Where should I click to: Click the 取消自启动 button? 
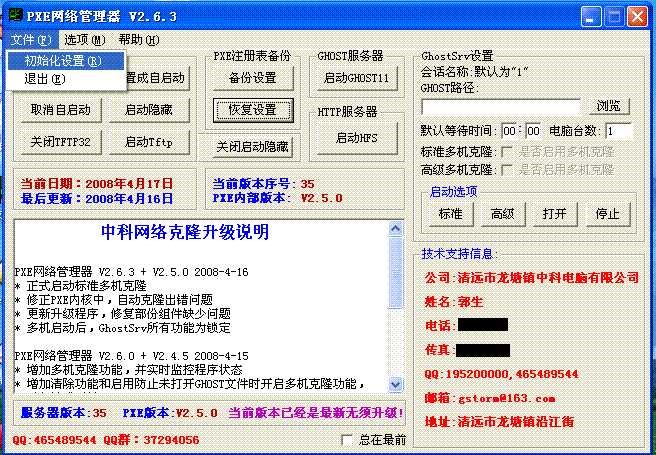click(x=61, y=110)
